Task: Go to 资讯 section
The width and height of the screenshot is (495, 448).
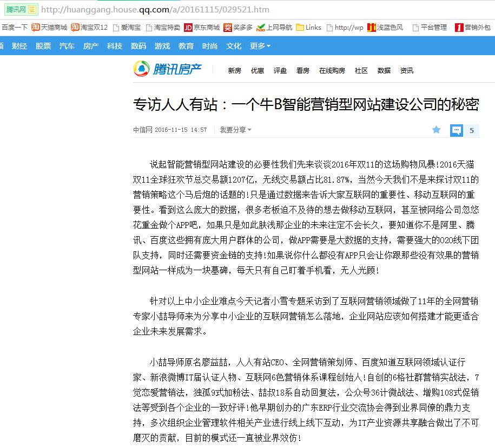Action: point(407,71)
